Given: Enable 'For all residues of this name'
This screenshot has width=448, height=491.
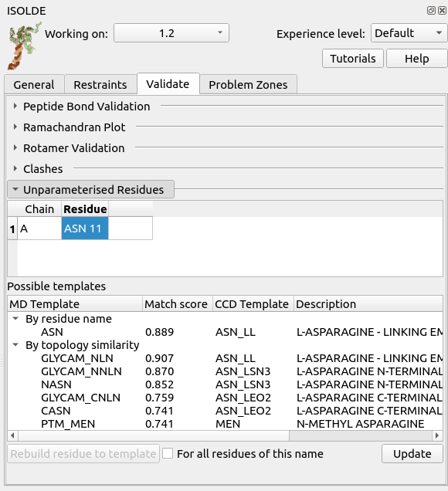Looking at the screenshot, I should tap(168, 453).
